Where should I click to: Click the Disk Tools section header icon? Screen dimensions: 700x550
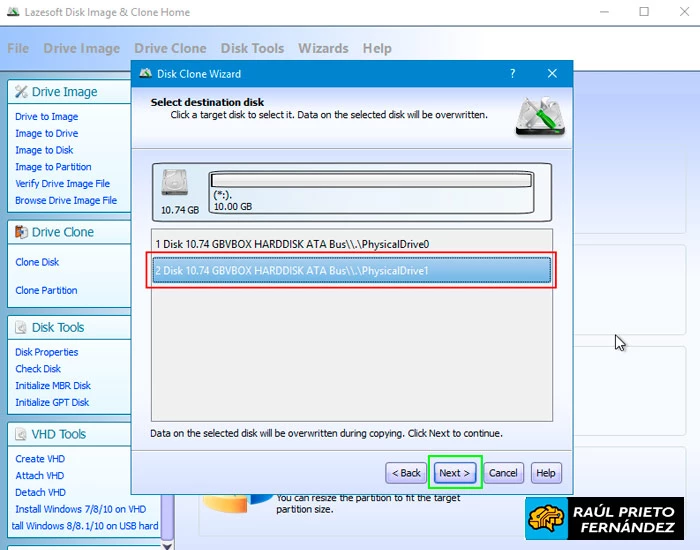21,327
